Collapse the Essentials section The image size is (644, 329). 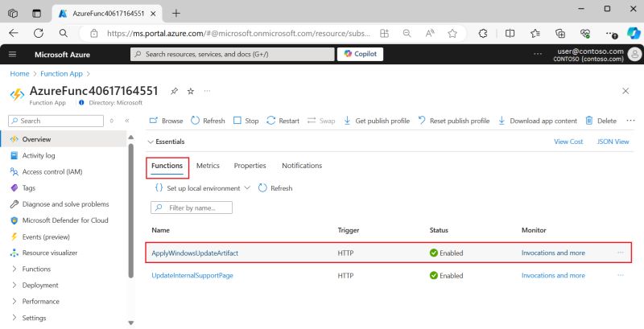click(166, 142)
